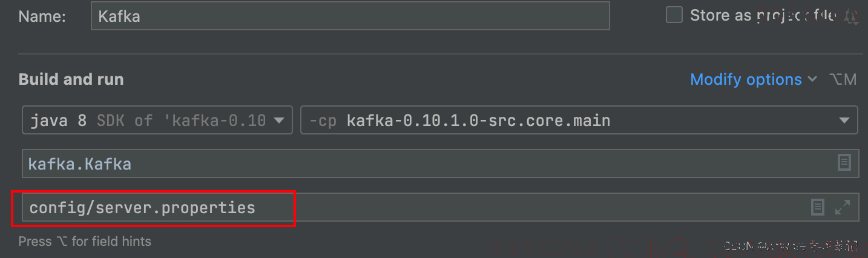Viewport: 868px width, 258px height.
Task: Click the insert macros icon in arguments field
Action: (x=818, y=208)
